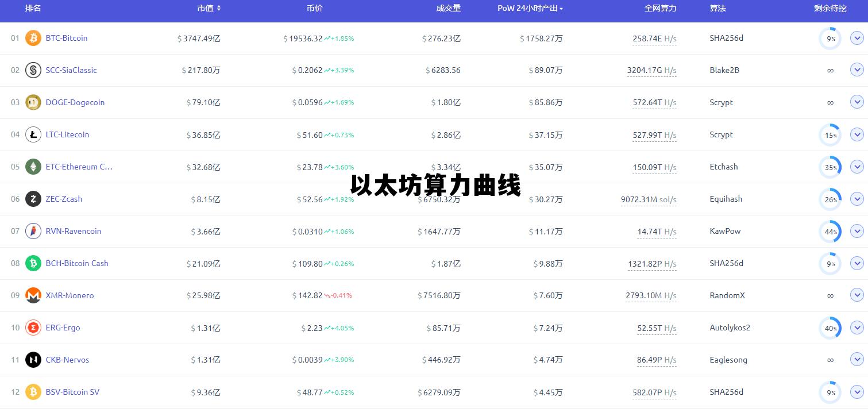Click the Zcash coin logo icon

pyautogui.click(x=33, y=198)
